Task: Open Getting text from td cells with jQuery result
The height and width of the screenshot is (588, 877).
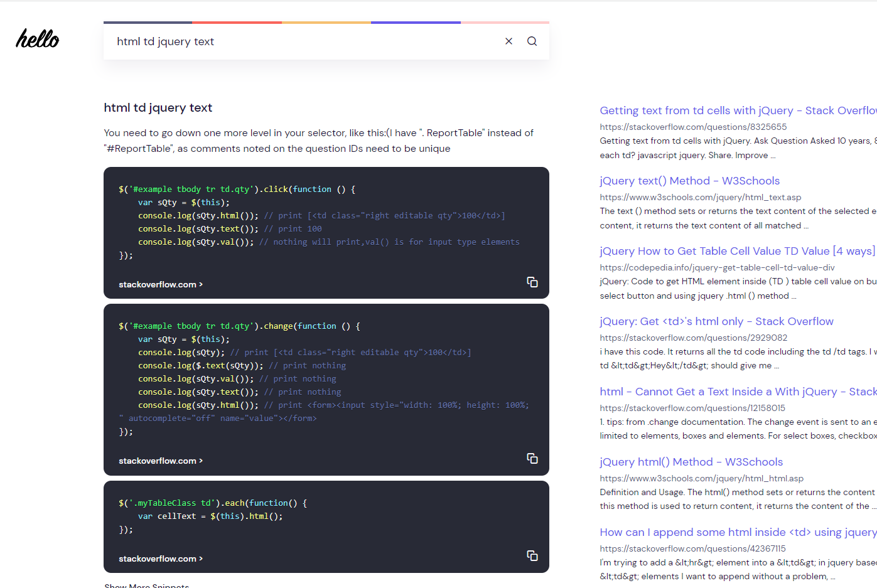Action: tap(738, 110)
